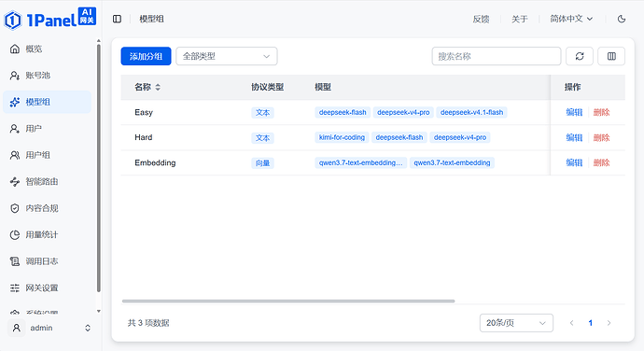Click the 反馈 feedback link

point(481,19)
